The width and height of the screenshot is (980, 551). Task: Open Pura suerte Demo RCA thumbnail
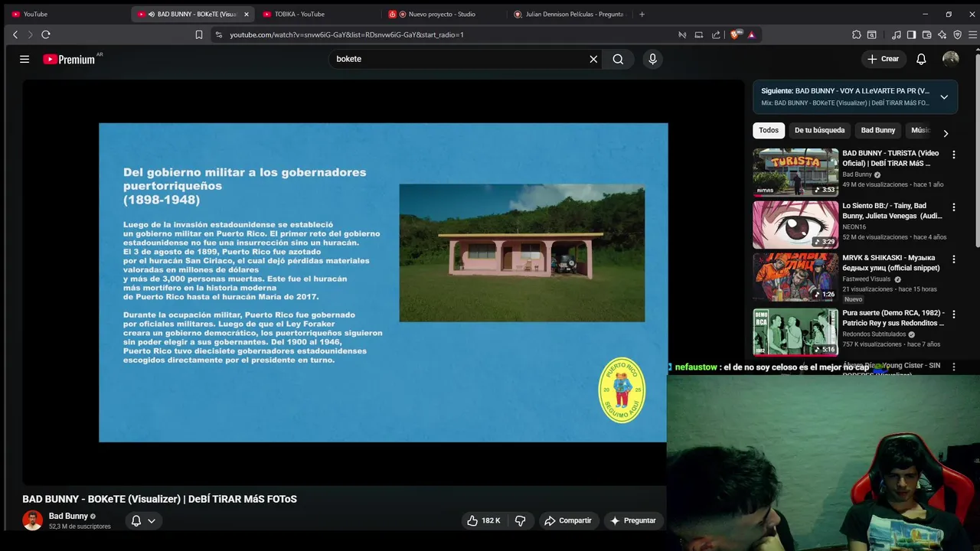pos(795,331)
